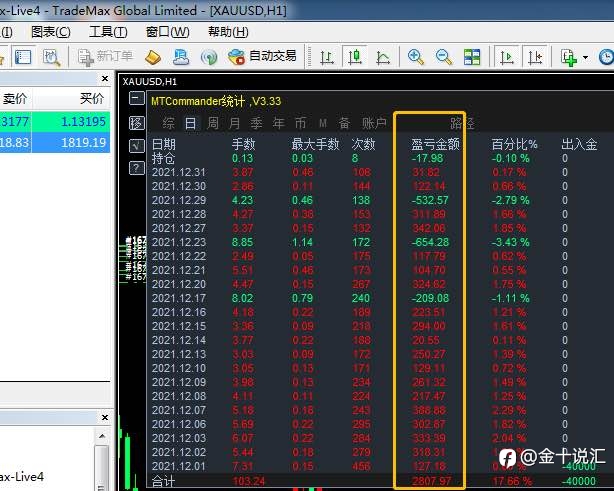The width and height of the screenshot is (614, 491).
Task: Zoom in on the chart
Action: coord(415,57)
